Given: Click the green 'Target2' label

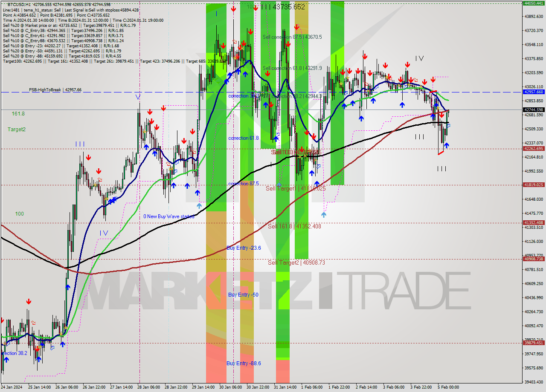Looking at the screenshot, I should coord(16,129).
